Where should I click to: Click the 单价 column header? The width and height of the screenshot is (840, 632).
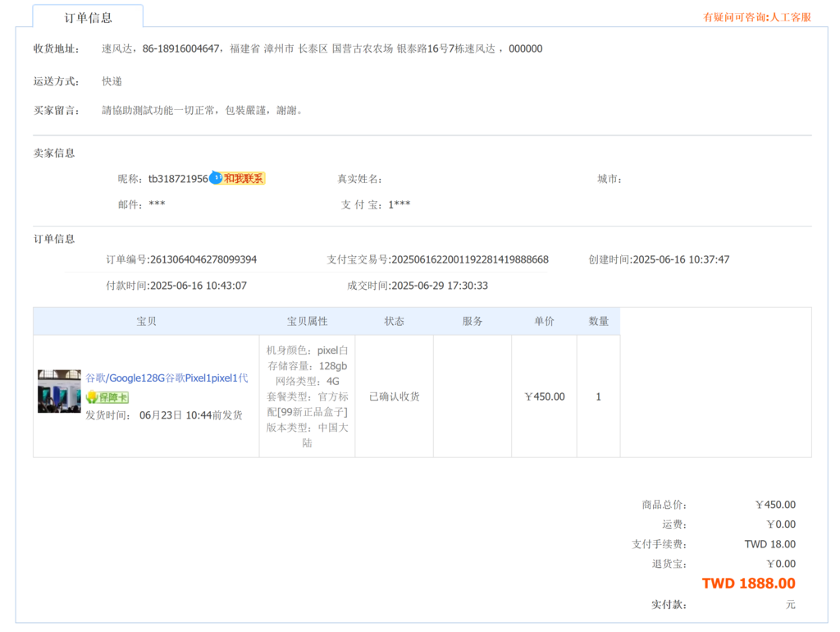pyautogui.click(x=545, y=321)
